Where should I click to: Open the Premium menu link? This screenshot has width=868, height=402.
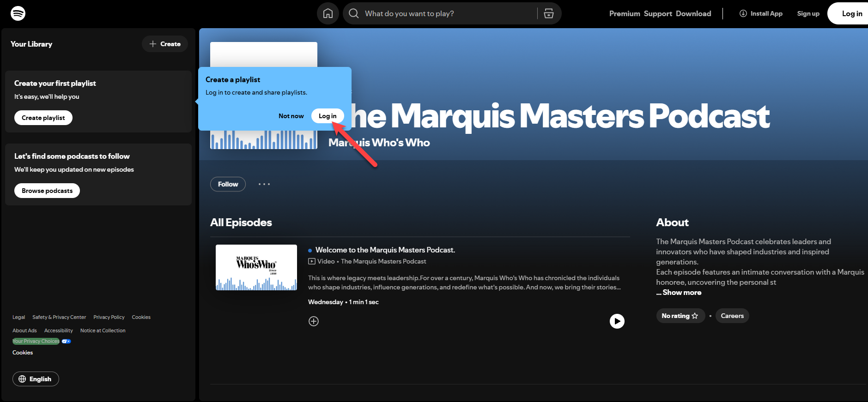point(625,13)
